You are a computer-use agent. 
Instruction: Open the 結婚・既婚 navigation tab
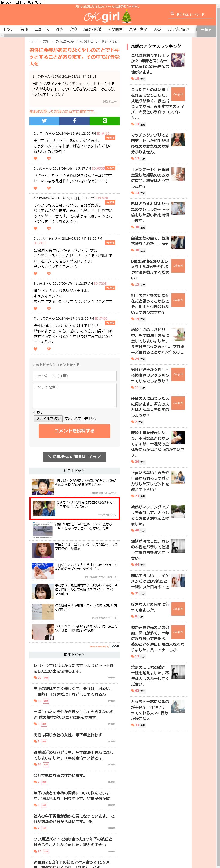tap(92, 29)
